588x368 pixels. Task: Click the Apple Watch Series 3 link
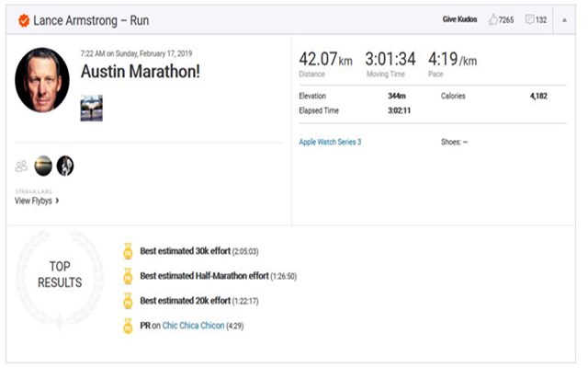pyautogui.click(x=330, y=142)
